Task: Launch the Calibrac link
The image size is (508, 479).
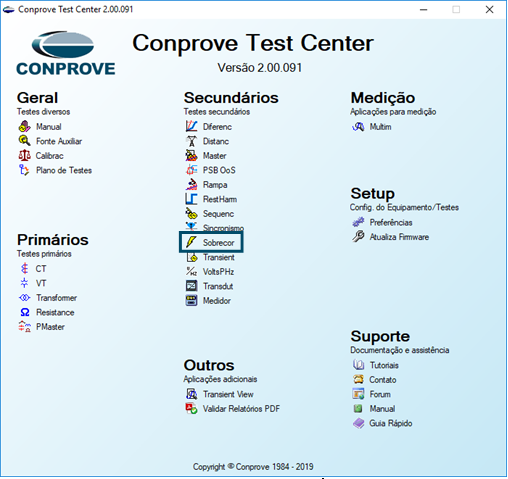Action: (49, 156)
